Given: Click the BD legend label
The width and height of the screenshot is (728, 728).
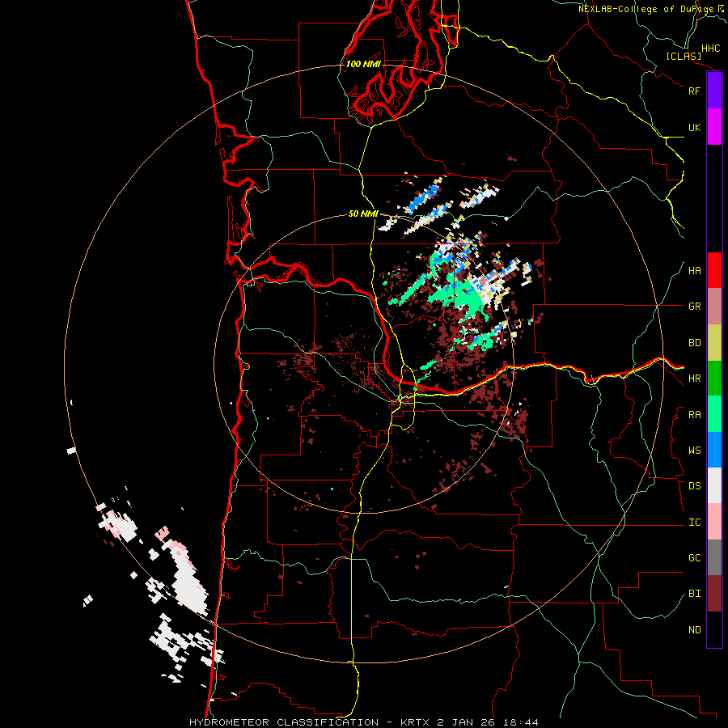Looking at the screenshot, I should point(694,343).
